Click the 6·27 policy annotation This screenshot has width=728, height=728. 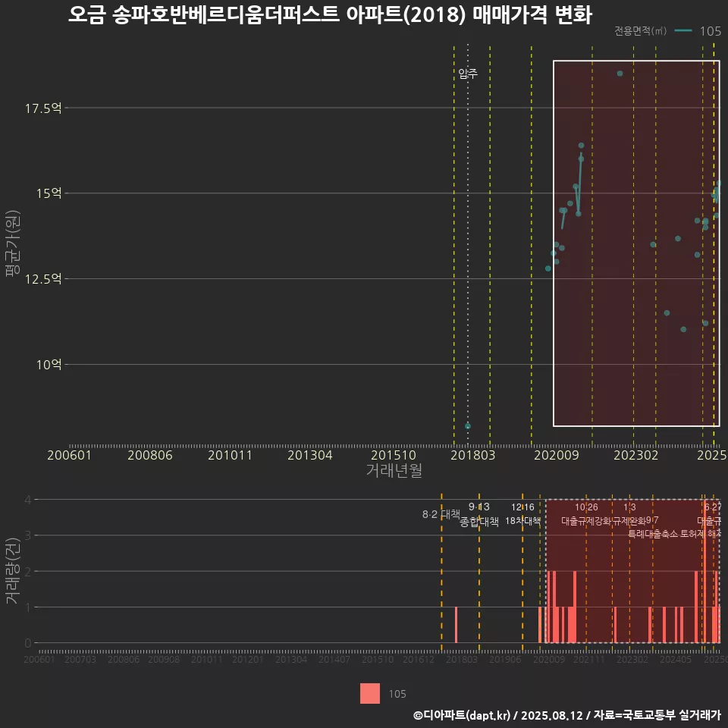pos(712,507)
